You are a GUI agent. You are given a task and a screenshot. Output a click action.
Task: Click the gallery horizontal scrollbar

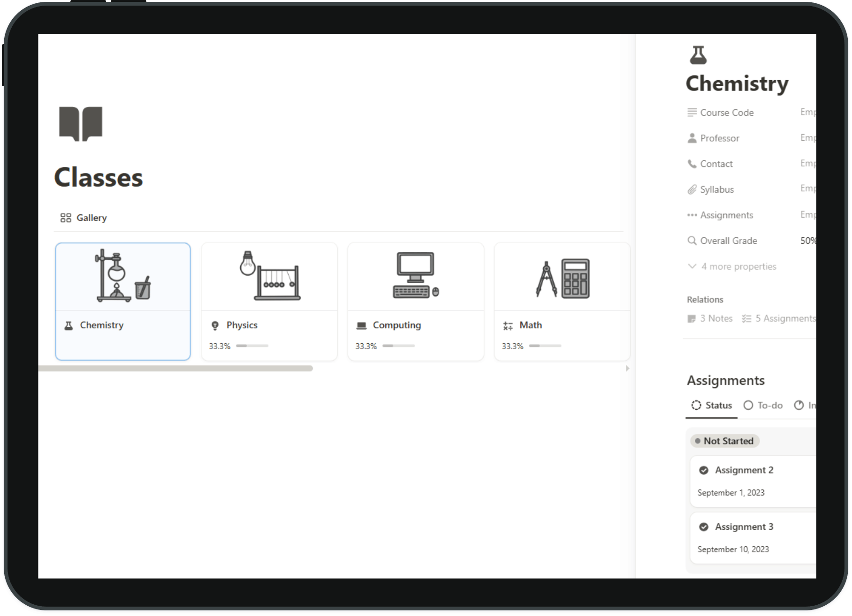click(x=175, y=368)
